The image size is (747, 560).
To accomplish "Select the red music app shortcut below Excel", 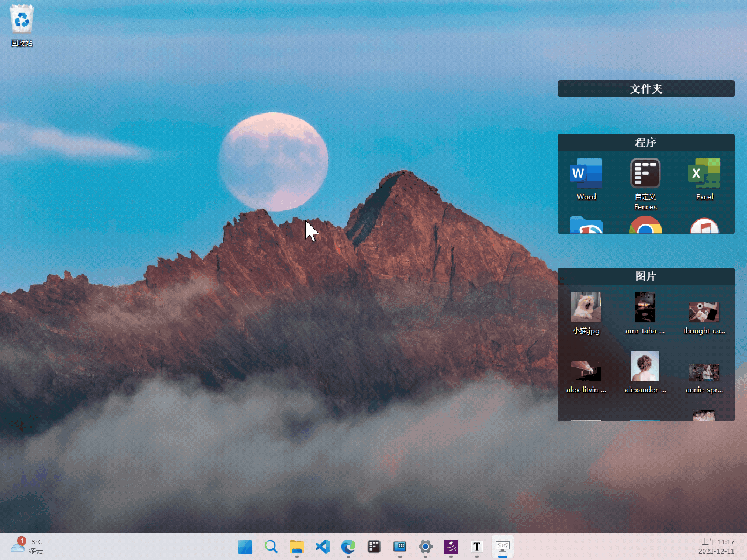I will pos(704,226).
